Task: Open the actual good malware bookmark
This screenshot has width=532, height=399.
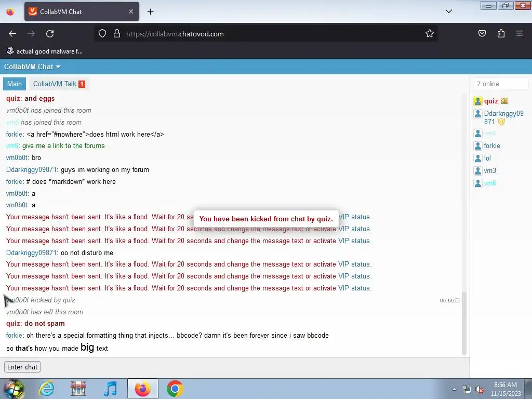Action: click(x=45, y=51)
